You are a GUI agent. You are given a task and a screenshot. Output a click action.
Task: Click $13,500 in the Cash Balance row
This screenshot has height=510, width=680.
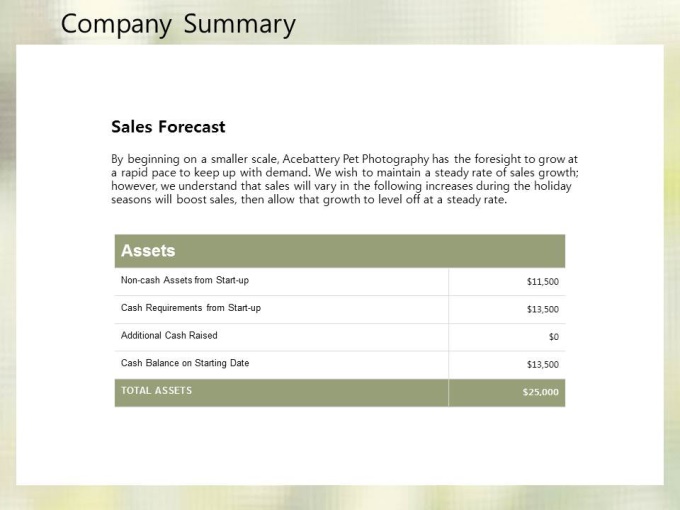click(x=542, y=364)
